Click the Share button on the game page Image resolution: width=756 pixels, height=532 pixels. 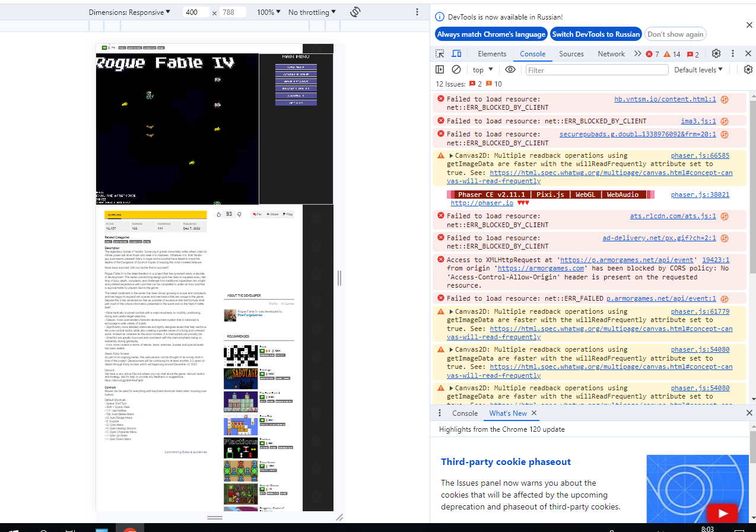(x=272, y=214)
